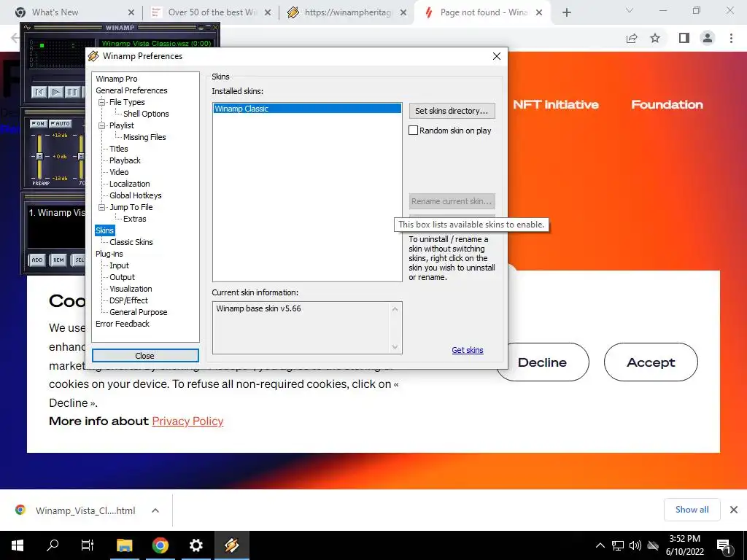Open DSP/Effect plug-ins page
The image size is (747, 560).
click(x=128, y=300)
